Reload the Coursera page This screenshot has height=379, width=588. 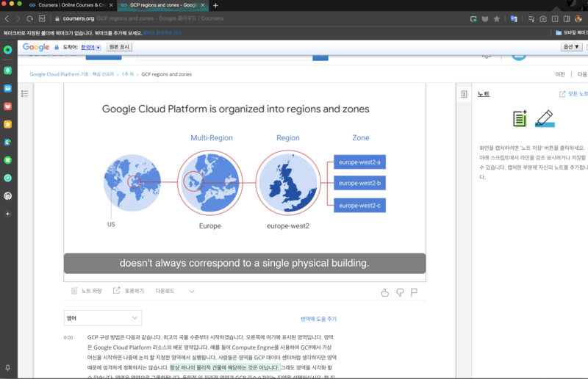(x=29, y=18)
